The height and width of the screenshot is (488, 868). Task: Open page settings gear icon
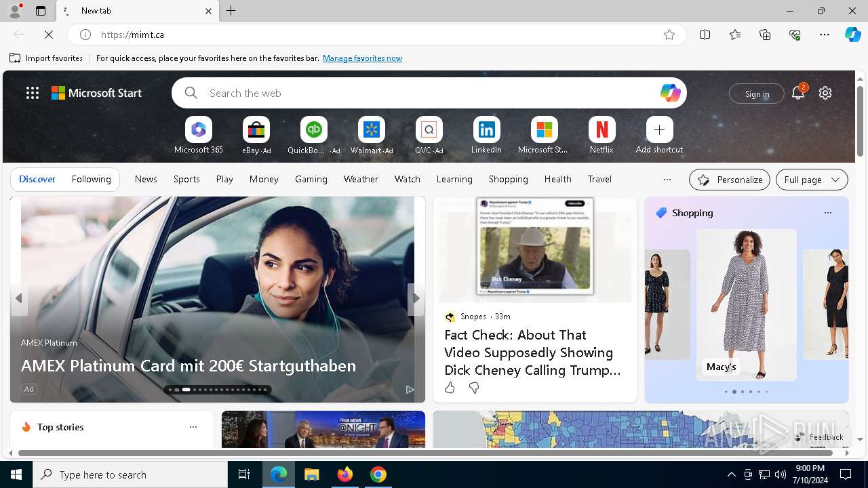tap(825, 93)
